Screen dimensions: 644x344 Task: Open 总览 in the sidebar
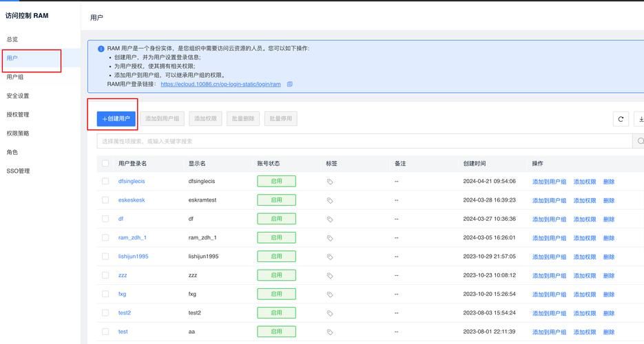[12, 39]
